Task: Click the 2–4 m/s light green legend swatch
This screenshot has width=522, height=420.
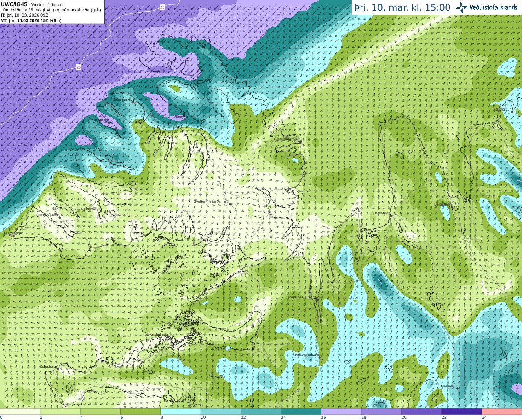Action: [x=60, y=411]
